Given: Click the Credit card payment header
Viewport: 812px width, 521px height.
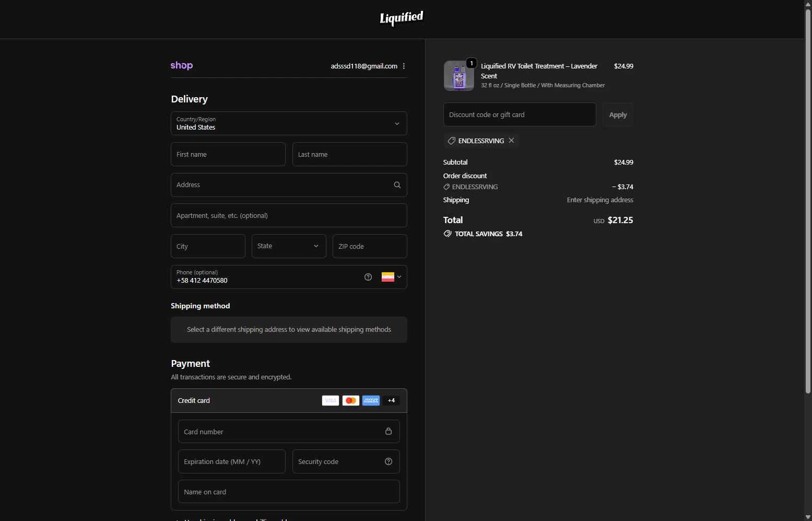Looking at the screenshot, I should 289,401.
